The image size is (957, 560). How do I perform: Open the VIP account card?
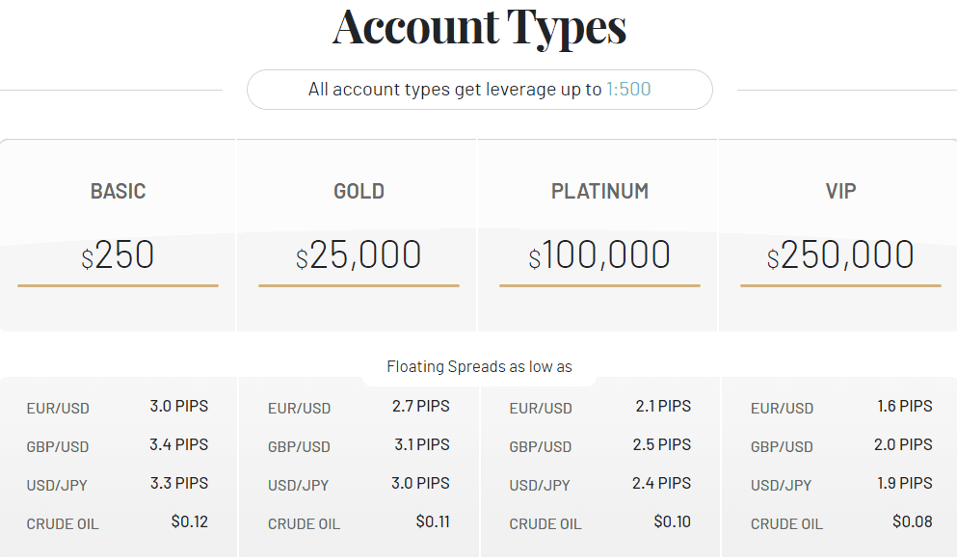838,236
